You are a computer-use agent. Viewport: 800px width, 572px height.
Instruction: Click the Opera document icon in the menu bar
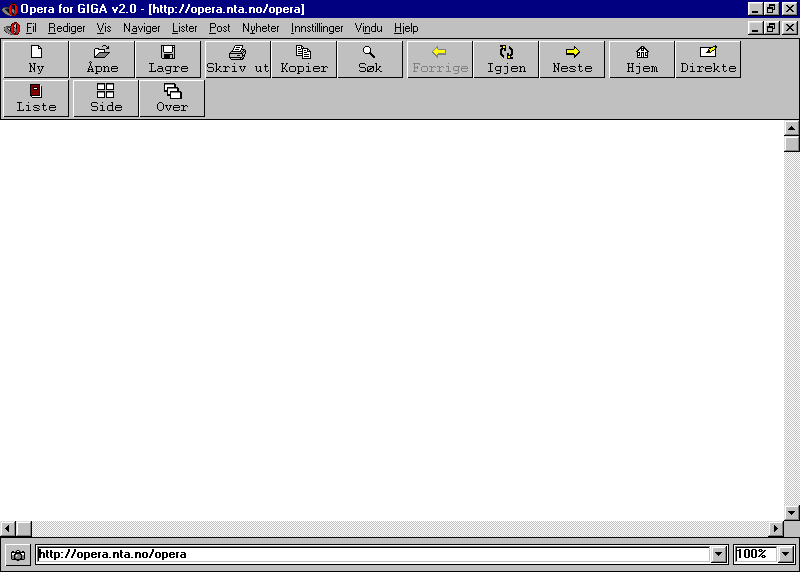(12, 28)
